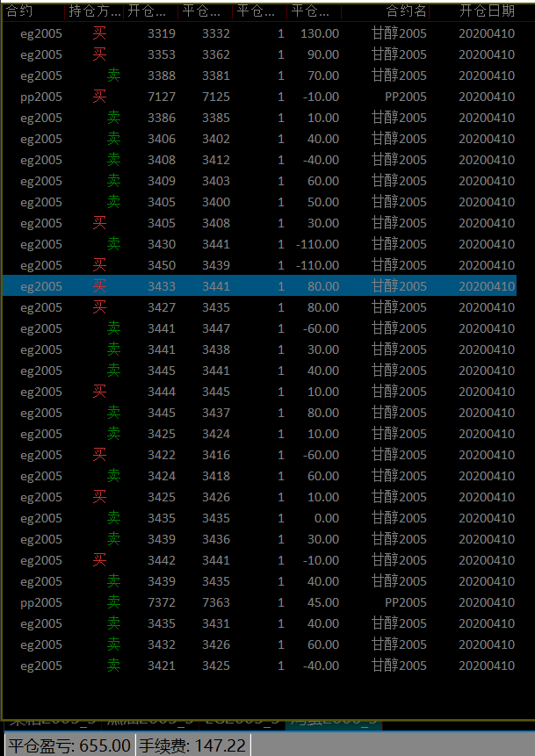Select the close price 7363 cell
The height and width of the screenshot is (756, 535).
pyautogui.click(x=216, y=602)
